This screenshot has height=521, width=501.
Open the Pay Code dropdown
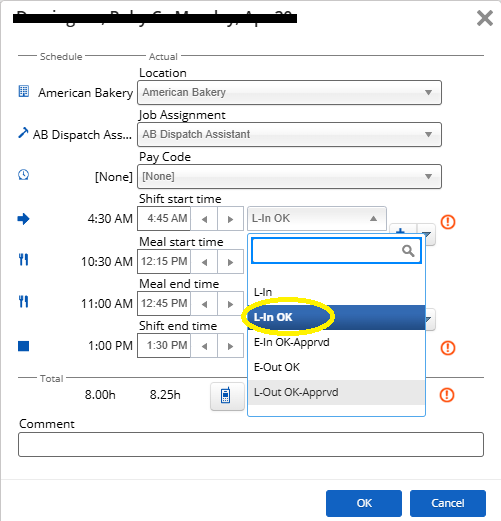tap(289, 176)
